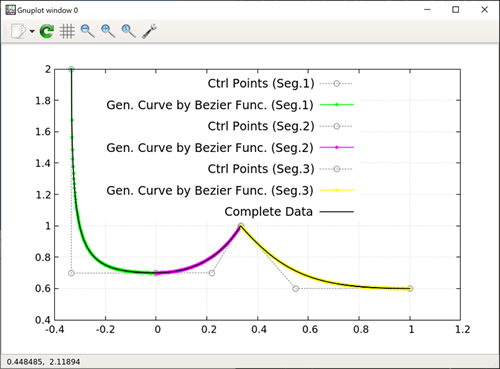The image size is (500, 369).
Task: Click the autoscale magnifier icon
Action: pos(128,31)
